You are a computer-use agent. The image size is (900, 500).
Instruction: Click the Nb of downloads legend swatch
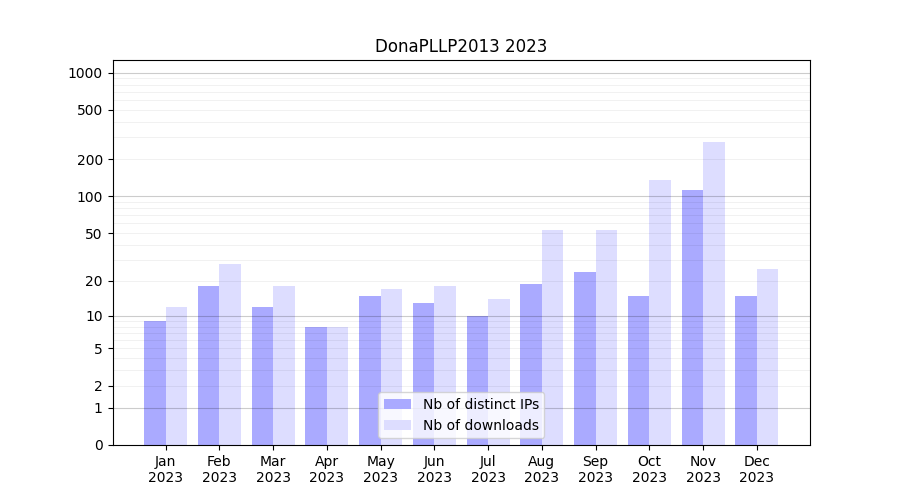click(x=397, y=425)
